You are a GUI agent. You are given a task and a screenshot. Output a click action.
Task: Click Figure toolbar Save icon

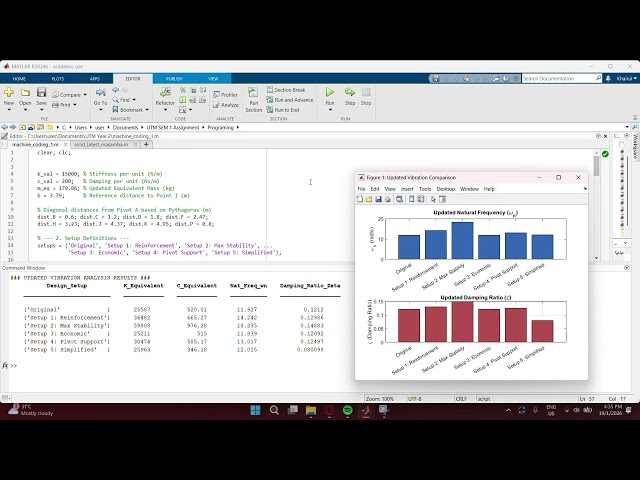point(378,199)
